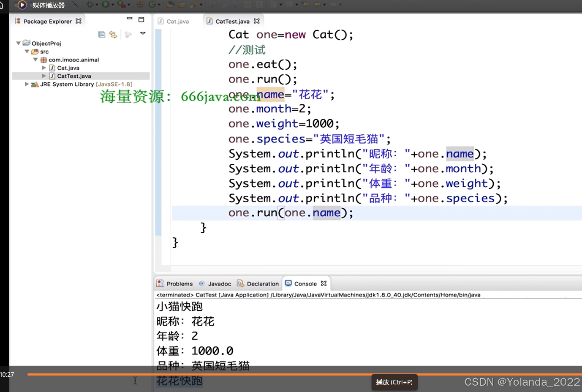
Task: Click the 'one.run();' code line
Action: click(263, 79)
